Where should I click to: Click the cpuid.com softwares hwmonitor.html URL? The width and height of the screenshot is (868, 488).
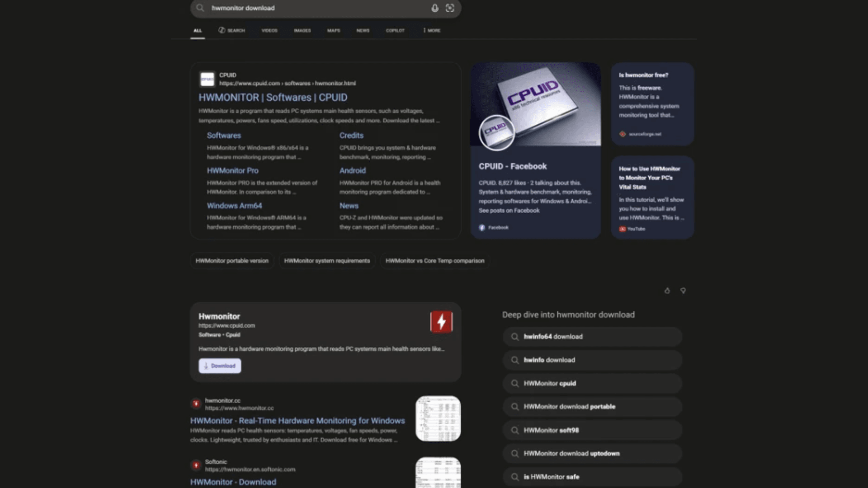288,84
